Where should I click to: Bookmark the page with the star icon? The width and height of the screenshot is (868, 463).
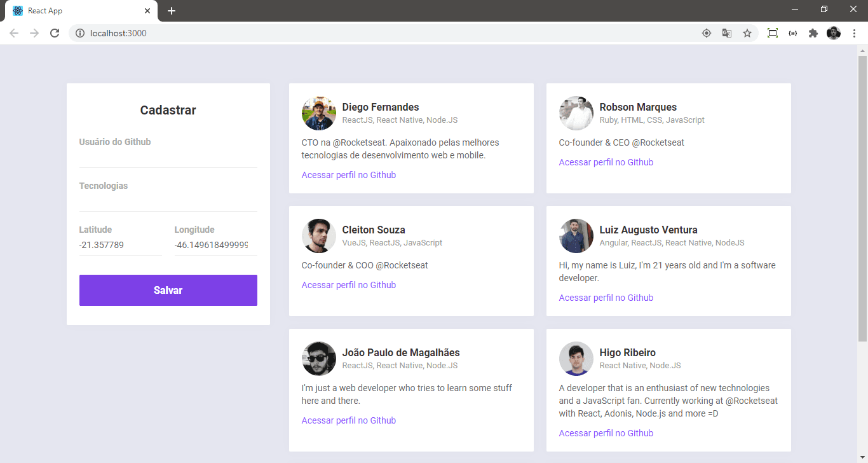click(x=747, y=32)
